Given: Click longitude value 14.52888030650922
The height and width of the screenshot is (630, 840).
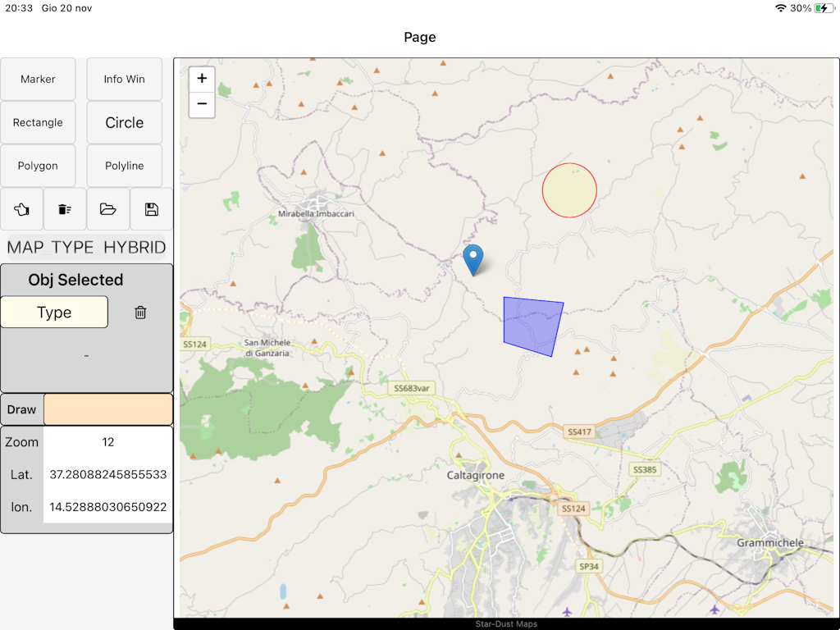Looking at the screenshot, I should click(108, 507).
